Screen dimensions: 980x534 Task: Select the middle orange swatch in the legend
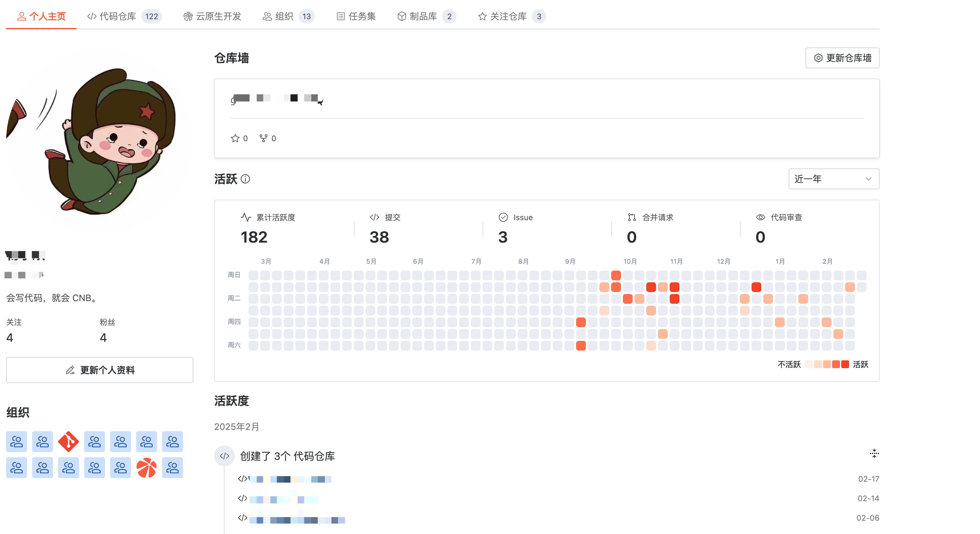click(827, 364)
